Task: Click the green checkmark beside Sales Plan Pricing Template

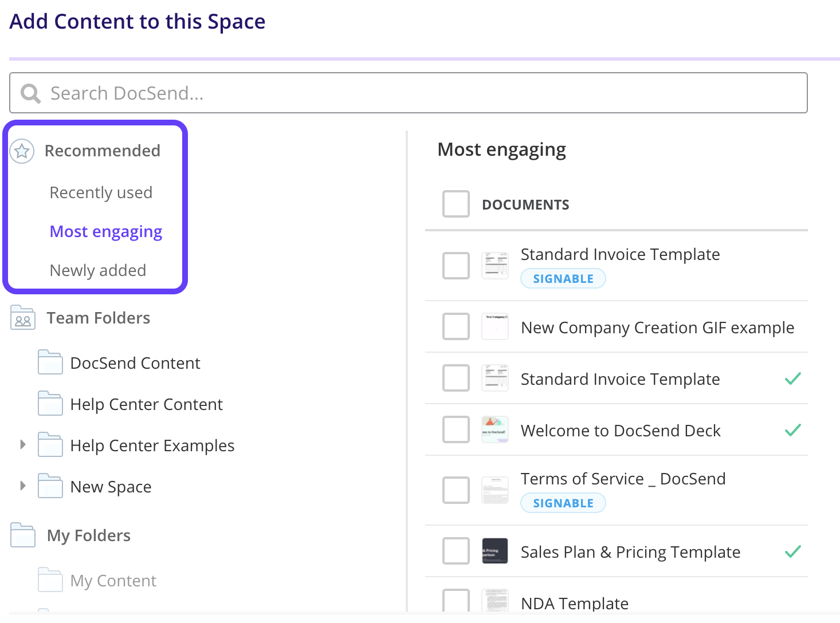Action: pyautogui.click(x=794, y=551)
